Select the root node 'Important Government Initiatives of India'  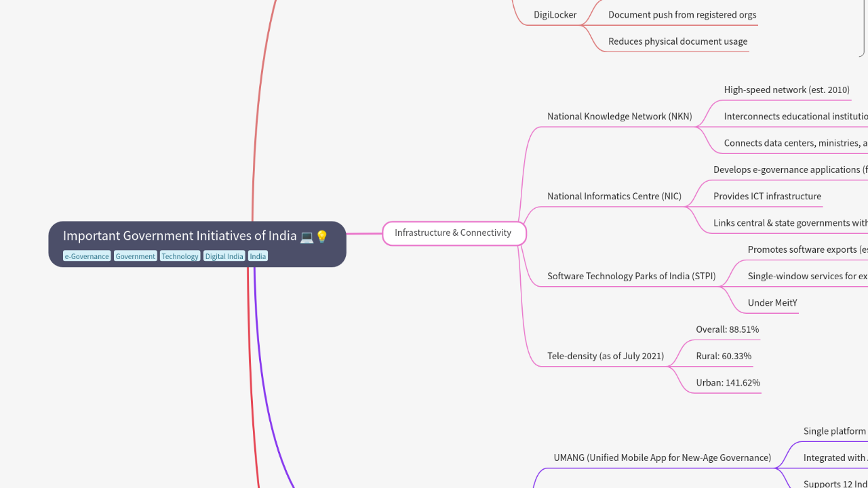coord(197,244)
